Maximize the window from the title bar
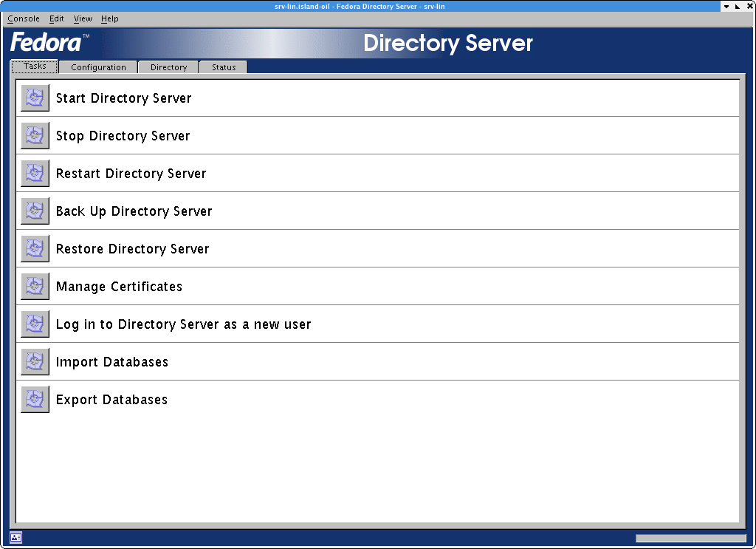 pyautogui.click(x=738, y=6)
